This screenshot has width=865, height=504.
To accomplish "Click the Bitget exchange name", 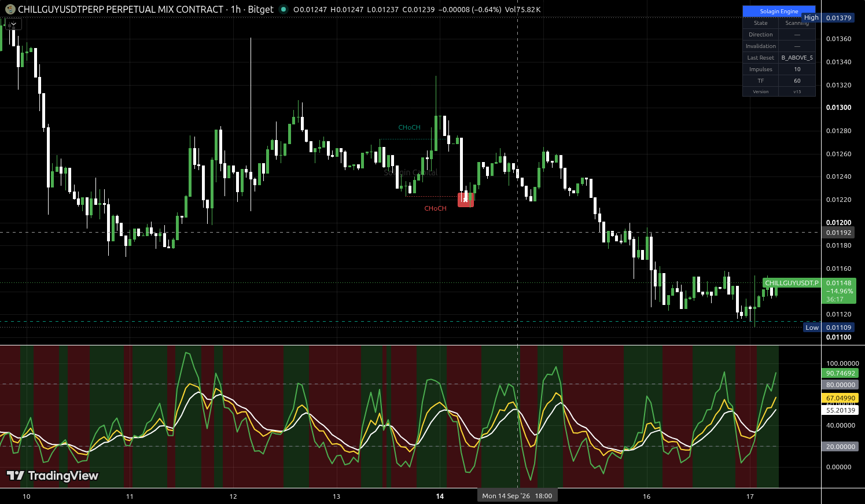I will click(260, 9).
